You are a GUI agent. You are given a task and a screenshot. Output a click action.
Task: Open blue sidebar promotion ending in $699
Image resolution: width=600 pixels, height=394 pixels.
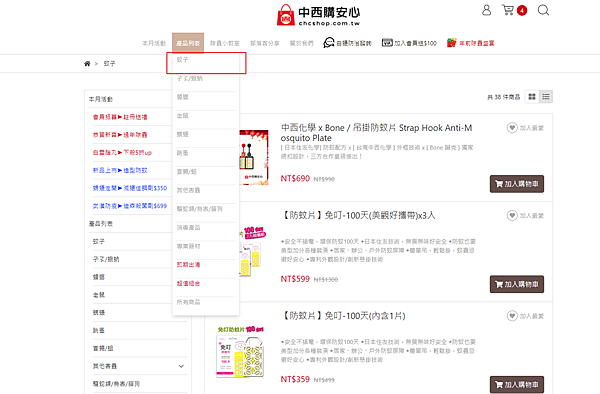click(x=130, y=206)
